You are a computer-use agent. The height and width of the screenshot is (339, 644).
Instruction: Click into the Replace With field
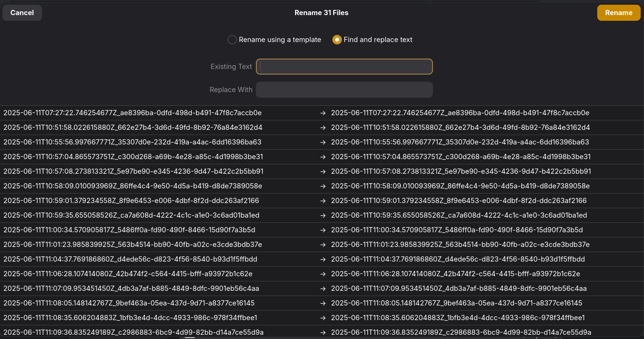344,90
